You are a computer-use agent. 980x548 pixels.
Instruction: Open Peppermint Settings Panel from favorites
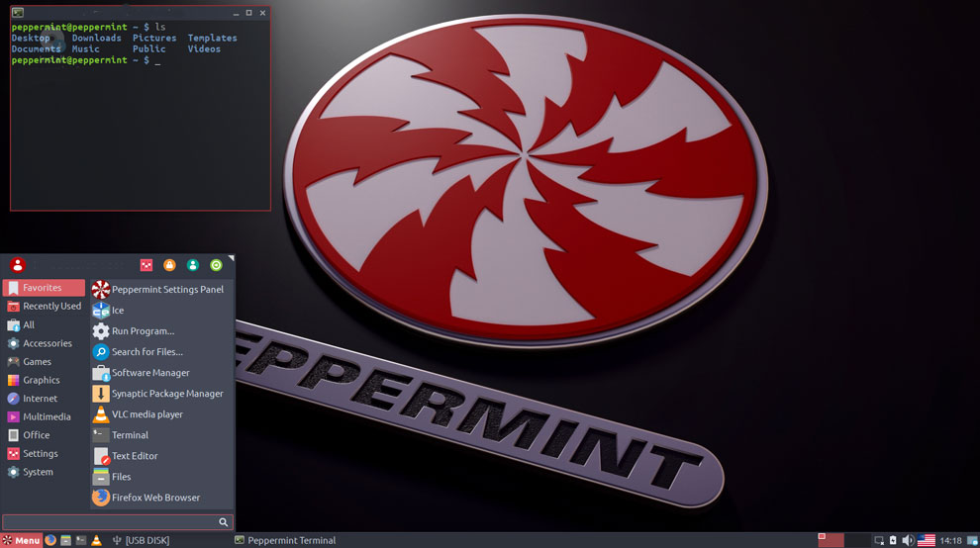point(162,289)
